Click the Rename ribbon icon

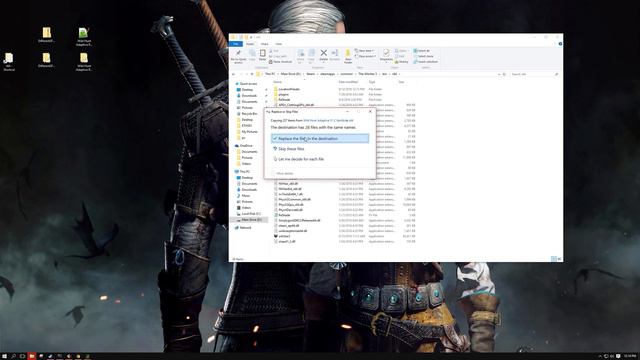click(x=335, y=55)
